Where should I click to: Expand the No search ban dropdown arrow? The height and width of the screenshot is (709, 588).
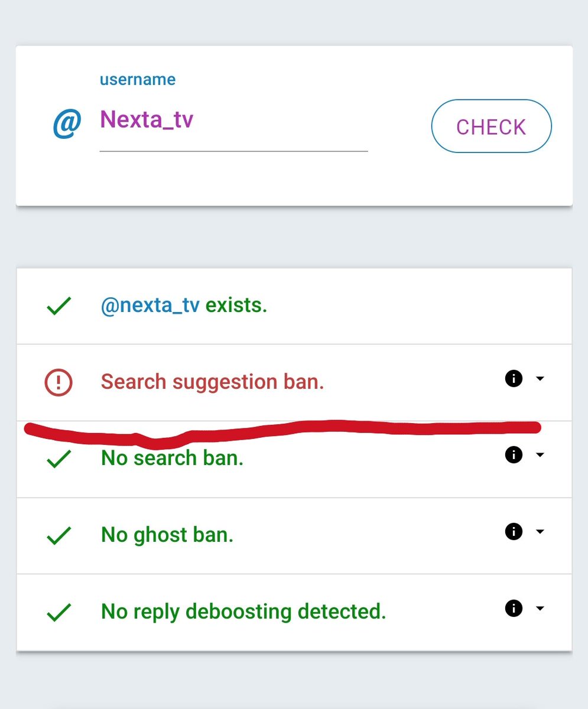coord(540,455)
